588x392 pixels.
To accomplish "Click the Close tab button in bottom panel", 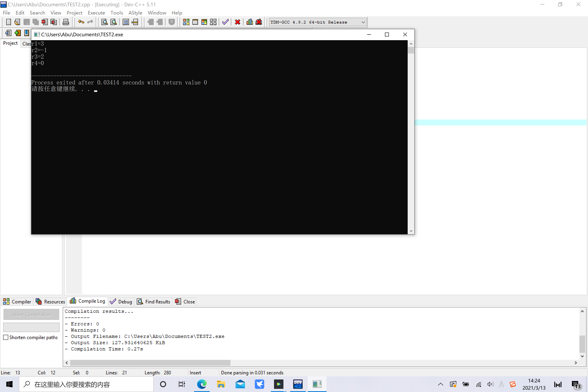I will pos(185,301).
